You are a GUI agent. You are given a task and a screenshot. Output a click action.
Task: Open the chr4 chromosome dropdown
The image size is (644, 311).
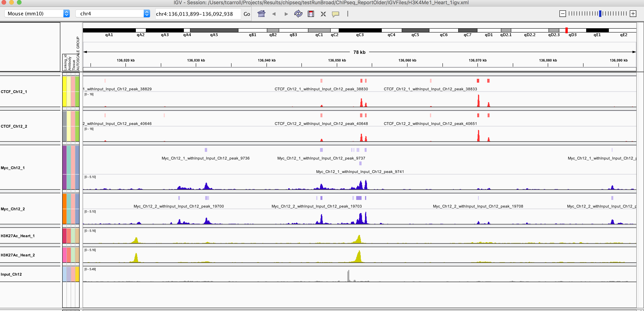(x=113, y=13)
